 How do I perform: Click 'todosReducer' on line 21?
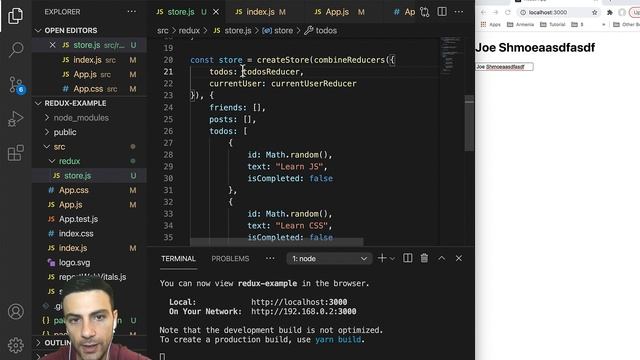pyautogui.click(x=271, y=72)
